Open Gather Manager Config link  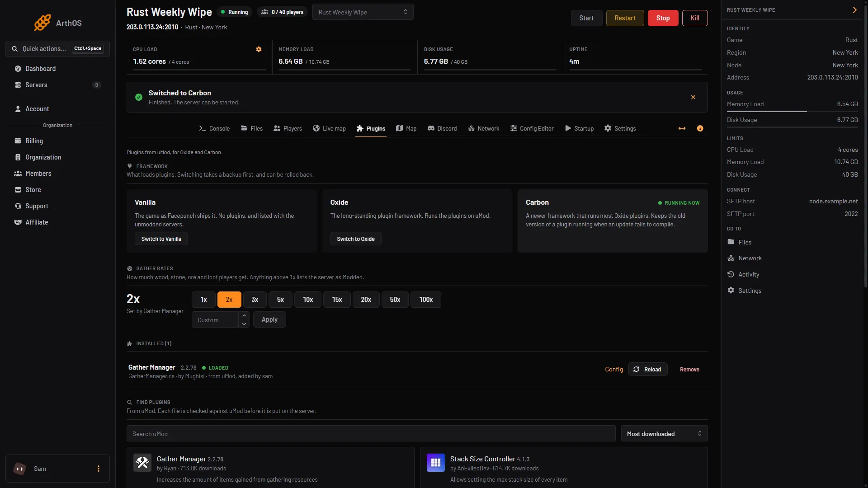(614, 369)
